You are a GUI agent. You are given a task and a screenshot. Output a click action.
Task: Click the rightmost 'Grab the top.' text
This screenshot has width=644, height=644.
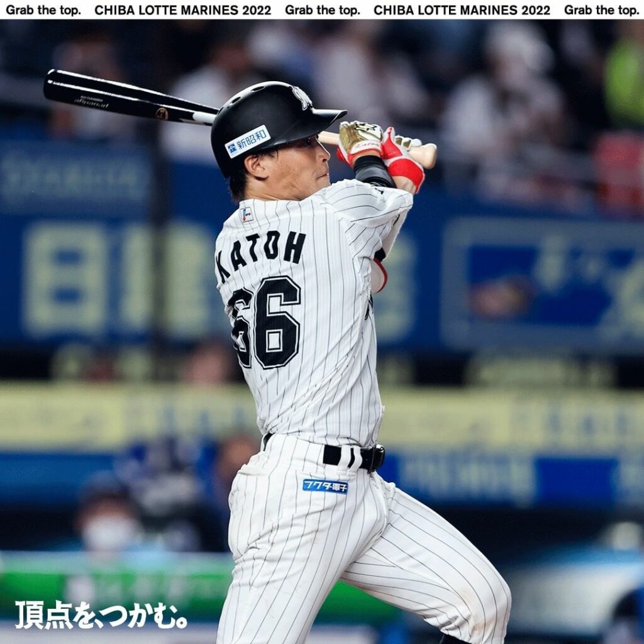pos(601,10)
